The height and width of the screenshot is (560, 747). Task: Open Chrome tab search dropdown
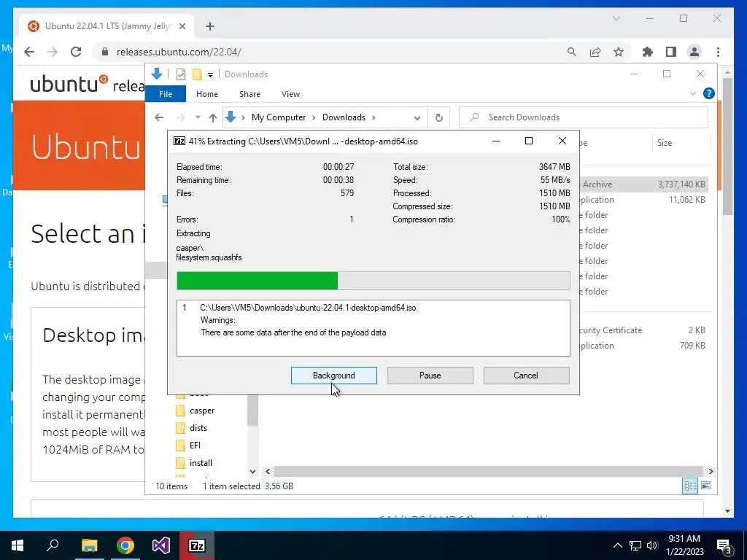[x=616, y=18]
